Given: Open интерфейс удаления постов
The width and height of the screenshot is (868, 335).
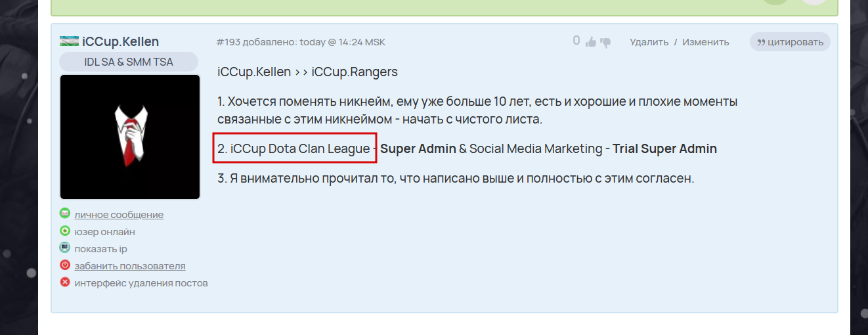Looking at the screenshot, I should pyautogui.click(x=141, y=283).
